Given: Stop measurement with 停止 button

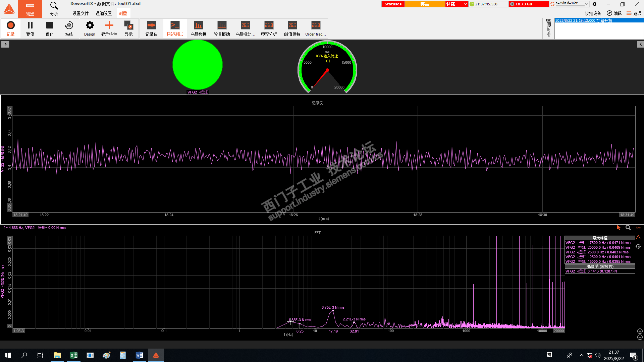Looking at the screenshot, I should [50, 28].
